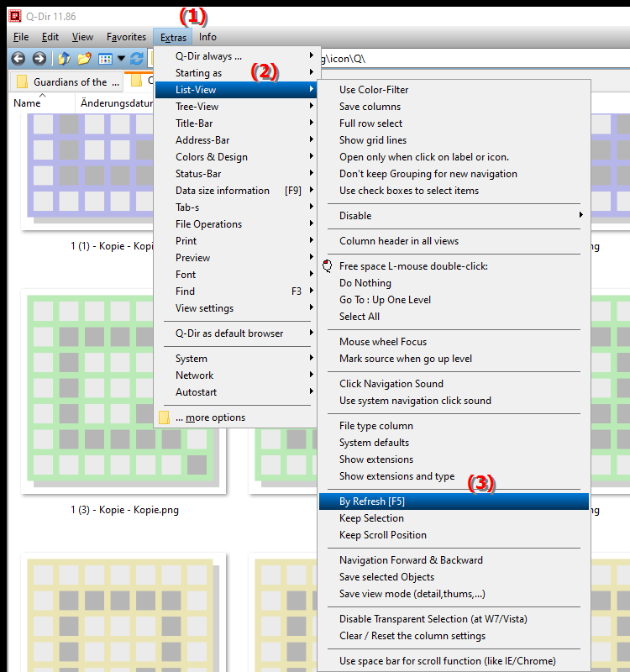The width and height of the screenshot is (630, 672).
Task: Go back with the left arrow toolbar icon
Action: tap(18, 58)
